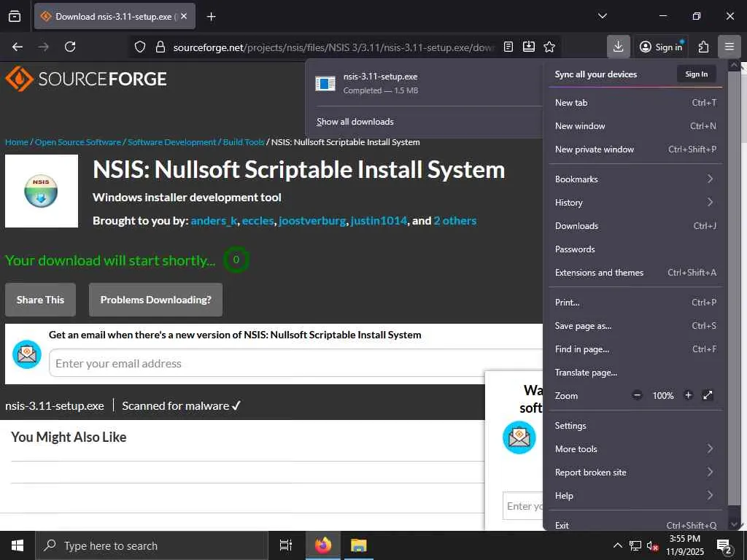Close the hamburger application menu button
The image size is (747, 560).
click(x=729, y=47)
